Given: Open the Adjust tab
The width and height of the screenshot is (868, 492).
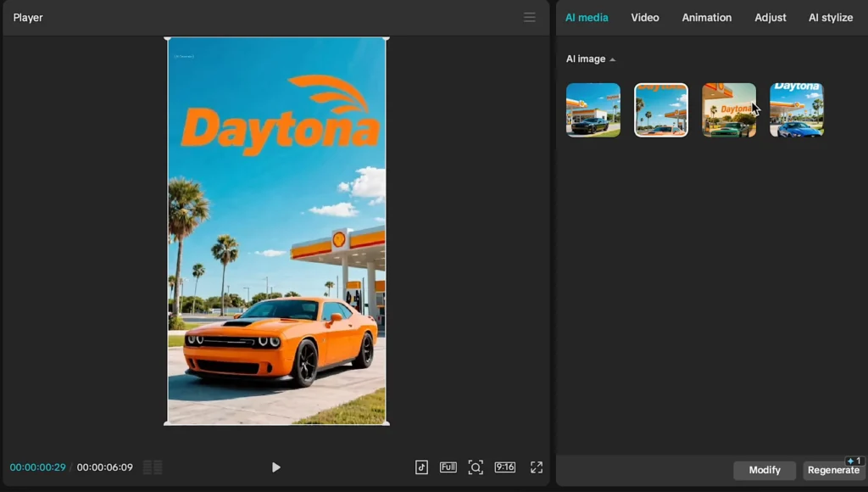Looking at the screenshot, I should 770,18.
